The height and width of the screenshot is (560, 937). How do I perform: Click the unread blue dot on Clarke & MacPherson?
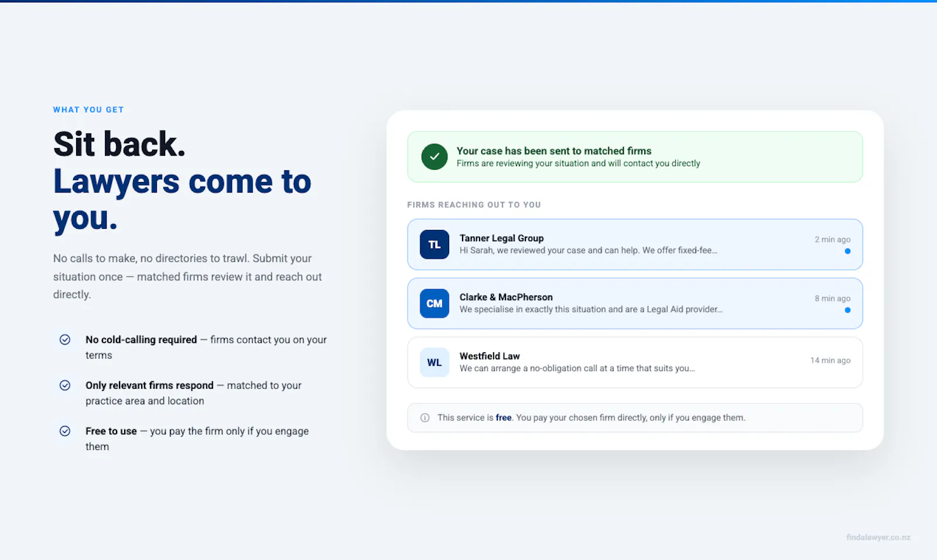tap(847, 310)
